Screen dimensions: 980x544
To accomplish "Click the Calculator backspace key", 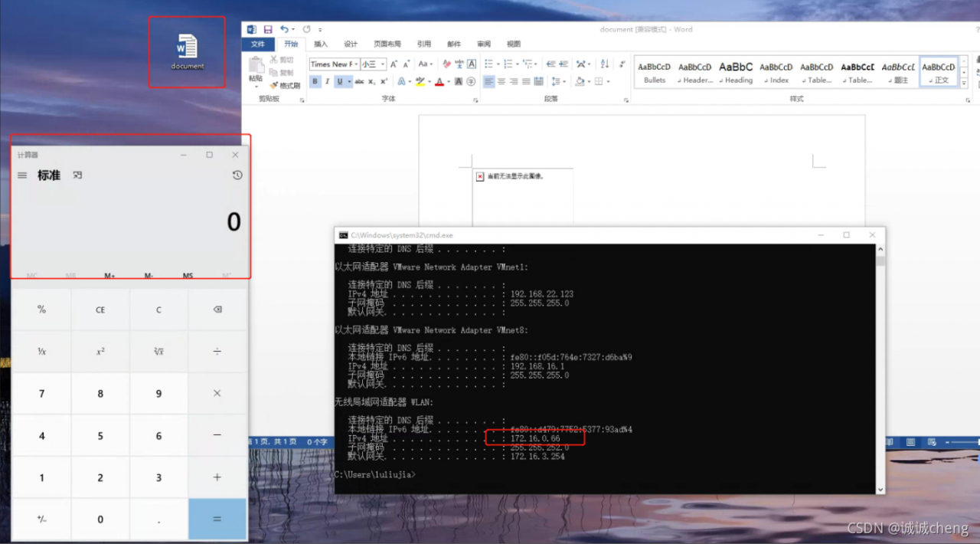I will [x=217, y=310].
